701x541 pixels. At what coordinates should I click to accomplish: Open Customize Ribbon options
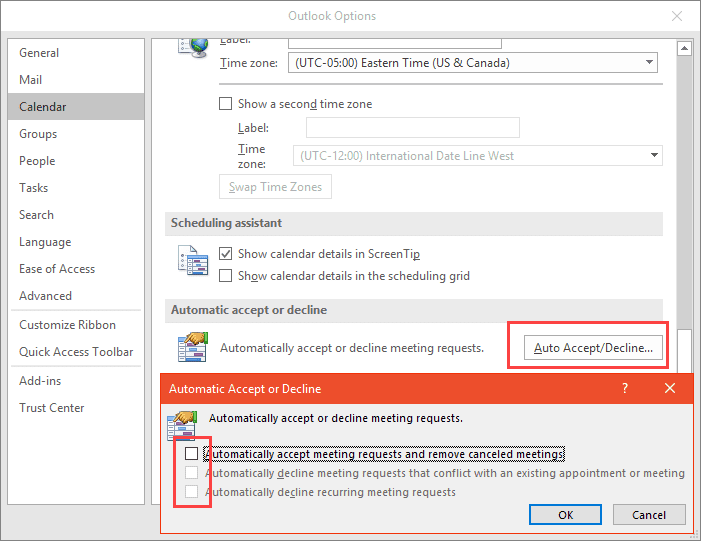point(67,325)
